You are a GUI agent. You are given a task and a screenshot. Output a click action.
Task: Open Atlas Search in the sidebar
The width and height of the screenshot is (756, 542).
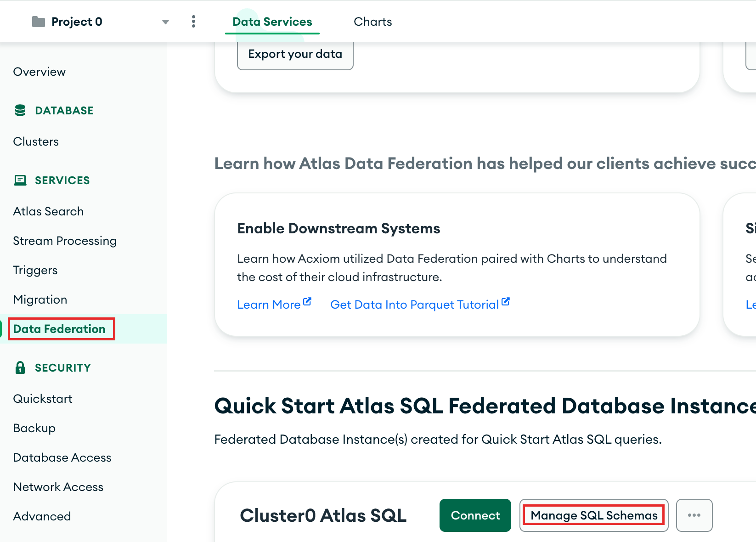pyautogui.click(x=48, y=211)
